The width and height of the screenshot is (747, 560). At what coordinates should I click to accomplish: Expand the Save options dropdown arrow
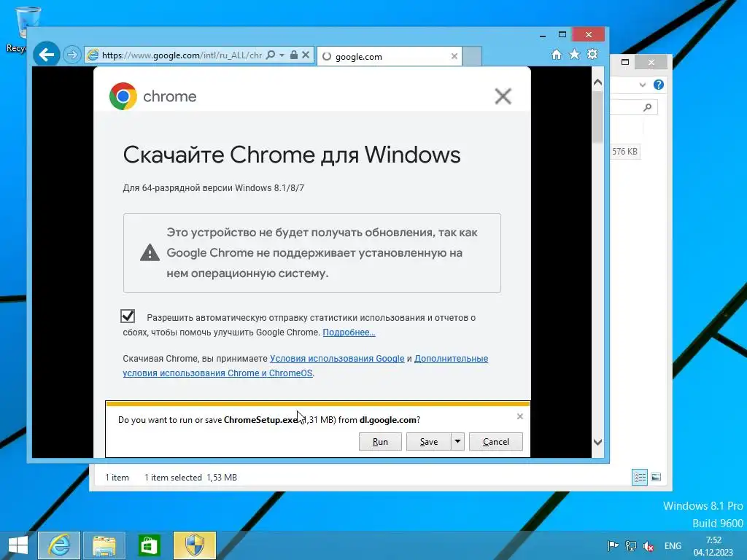point(457,441)
